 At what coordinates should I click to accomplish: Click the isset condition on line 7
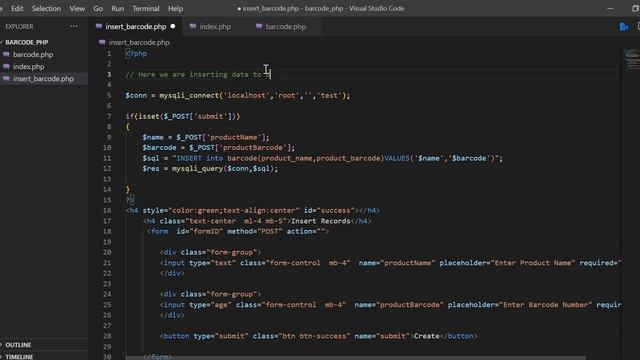(x=183, y=116)
